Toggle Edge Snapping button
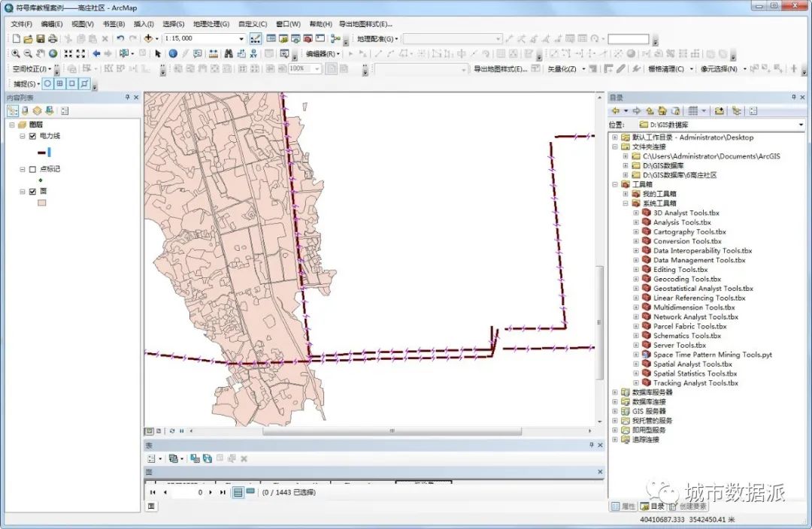 (84, 83)
